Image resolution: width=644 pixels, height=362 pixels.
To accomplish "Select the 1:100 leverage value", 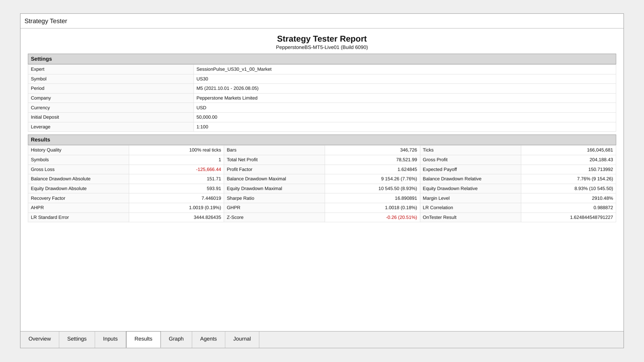I will coord(202,127).
